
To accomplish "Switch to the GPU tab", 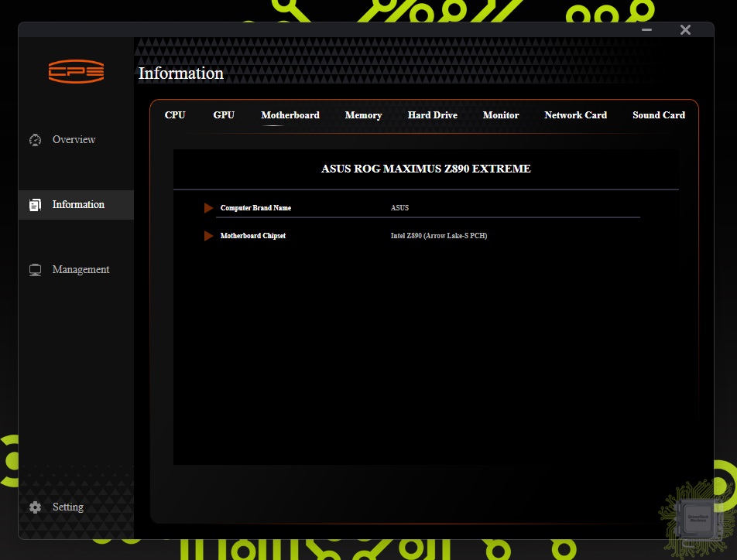I will click(224, 115).
